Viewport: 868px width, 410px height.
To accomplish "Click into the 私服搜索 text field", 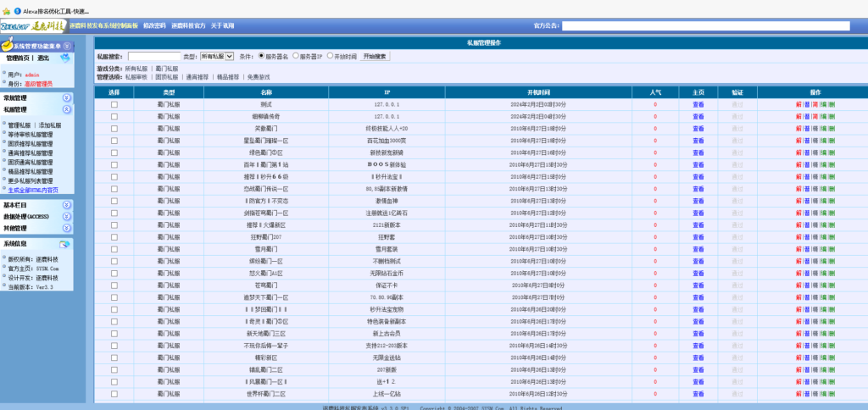I will [x=153, y=56].
